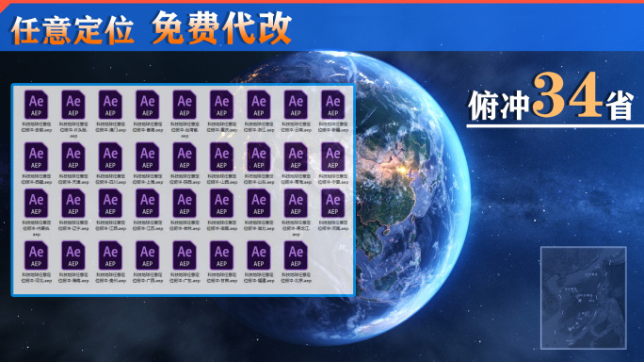Open the 青海.aep project file
This screenshot has height=362, width=644.
(296, 157)
